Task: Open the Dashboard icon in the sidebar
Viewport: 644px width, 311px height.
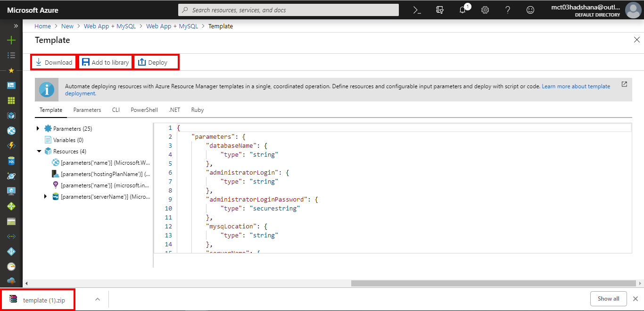Action: click(x=11, y=85)
